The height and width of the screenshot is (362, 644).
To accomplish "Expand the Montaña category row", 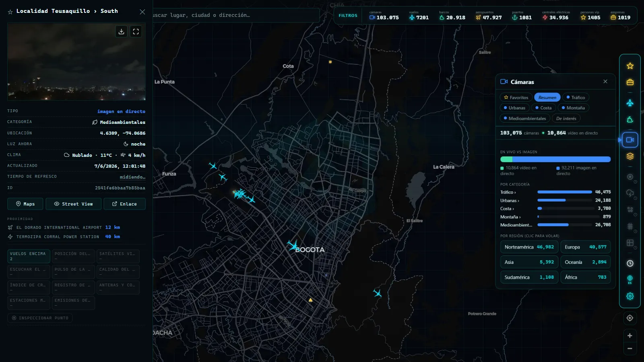I will (555, 217).
